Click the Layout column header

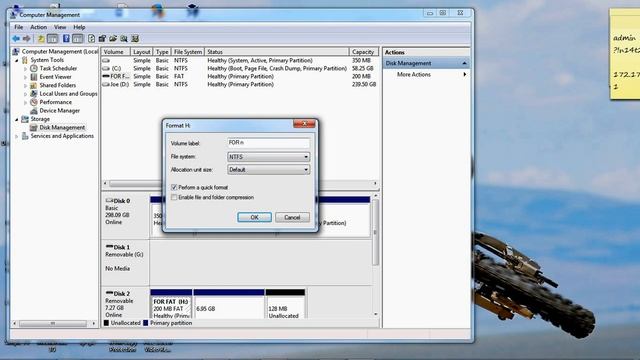click(142, 52)
